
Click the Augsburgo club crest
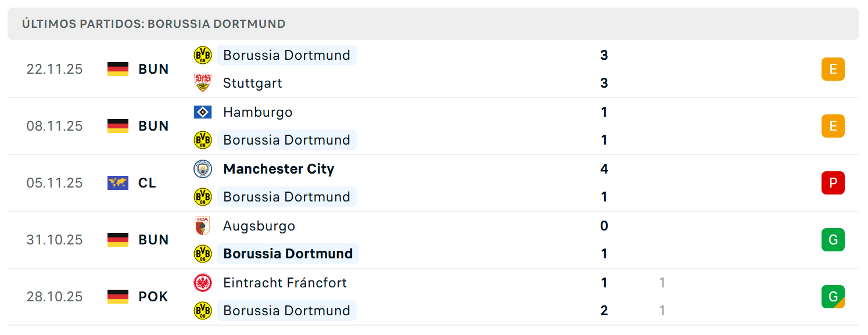point(203,226)
